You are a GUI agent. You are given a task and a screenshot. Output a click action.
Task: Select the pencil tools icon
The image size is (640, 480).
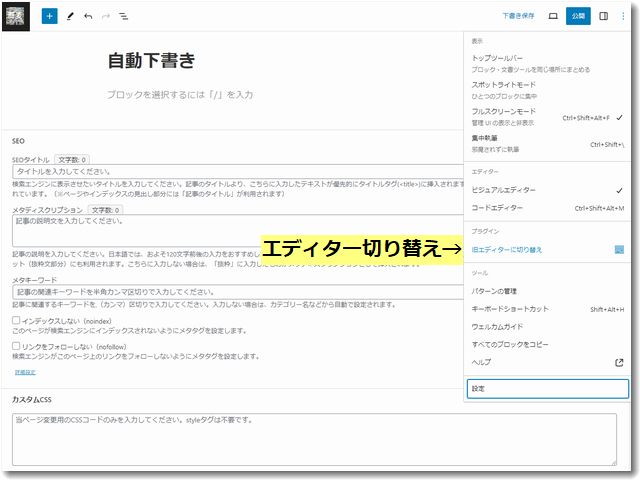(70, 17)
